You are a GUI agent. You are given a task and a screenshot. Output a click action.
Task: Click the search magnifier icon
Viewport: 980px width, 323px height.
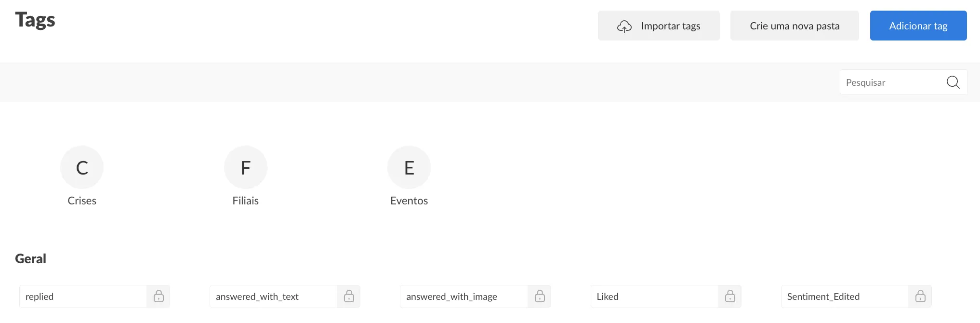pos(953,82)
